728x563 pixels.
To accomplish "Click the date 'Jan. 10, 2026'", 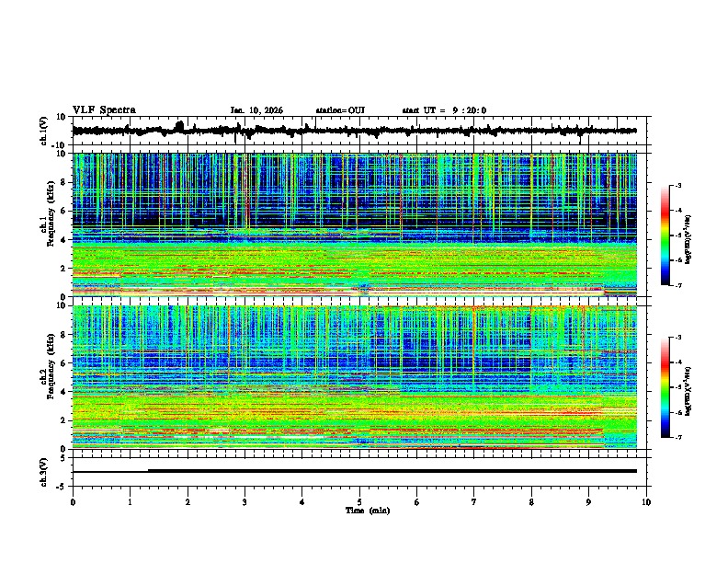I will click(x=256, y=110).
